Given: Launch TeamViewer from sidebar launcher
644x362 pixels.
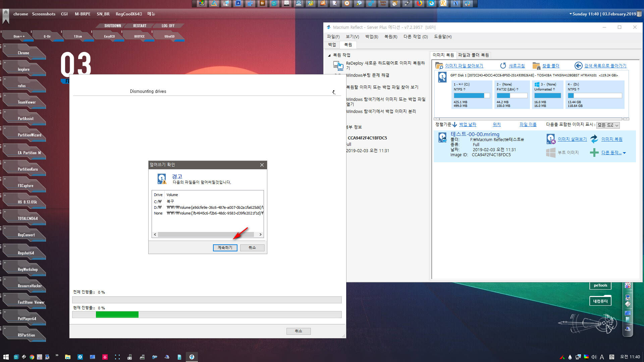Looking at the screenshot, I should click(x=24, y=102).
